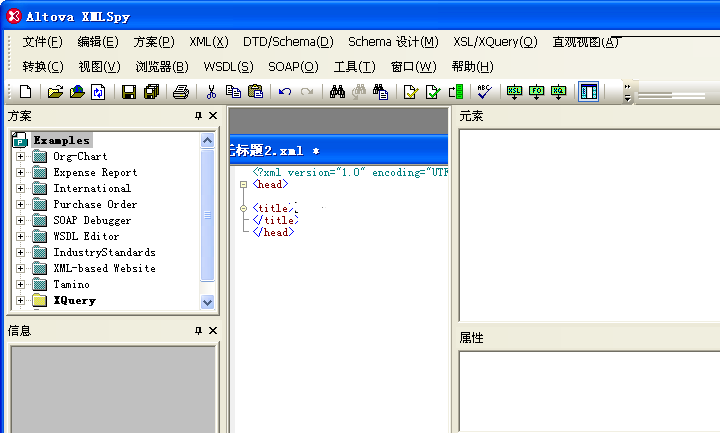Open the 工具(T) menu

click(354, 67)
